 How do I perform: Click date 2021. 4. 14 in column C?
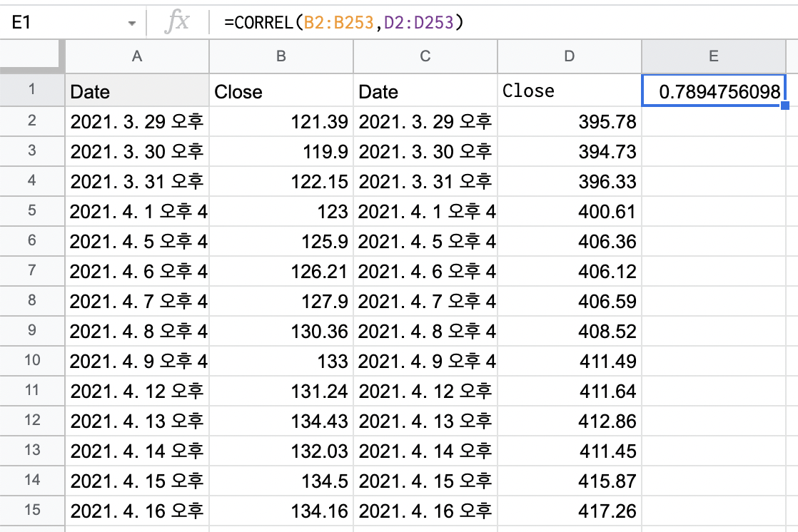point(425,451)
